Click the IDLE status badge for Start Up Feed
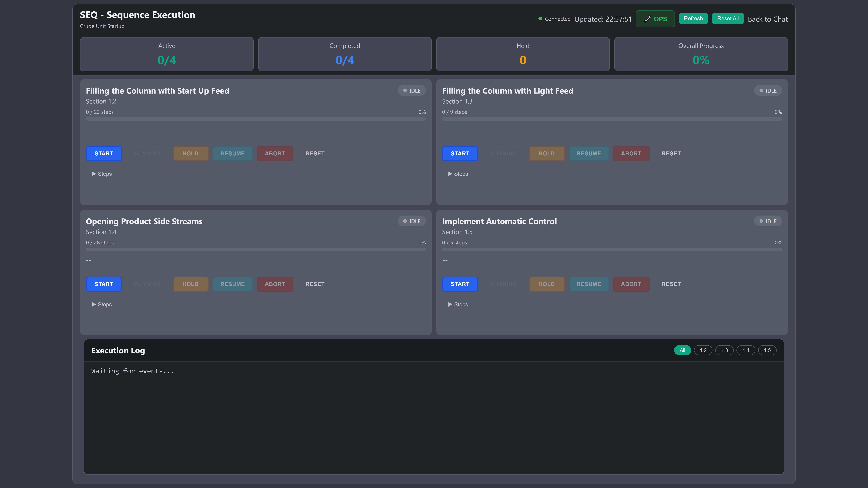Screen dimensions: 868x488 pos(412,91)
